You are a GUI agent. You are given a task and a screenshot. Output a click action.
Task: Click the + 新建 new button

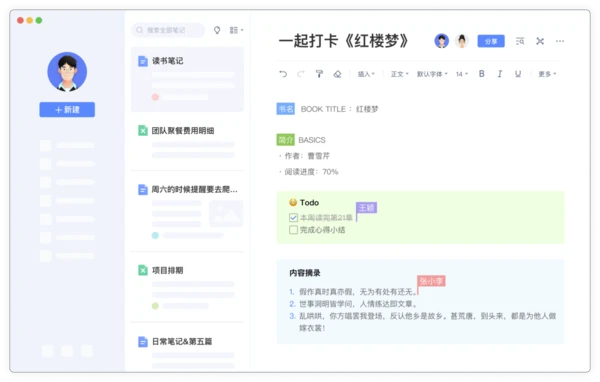67,109
